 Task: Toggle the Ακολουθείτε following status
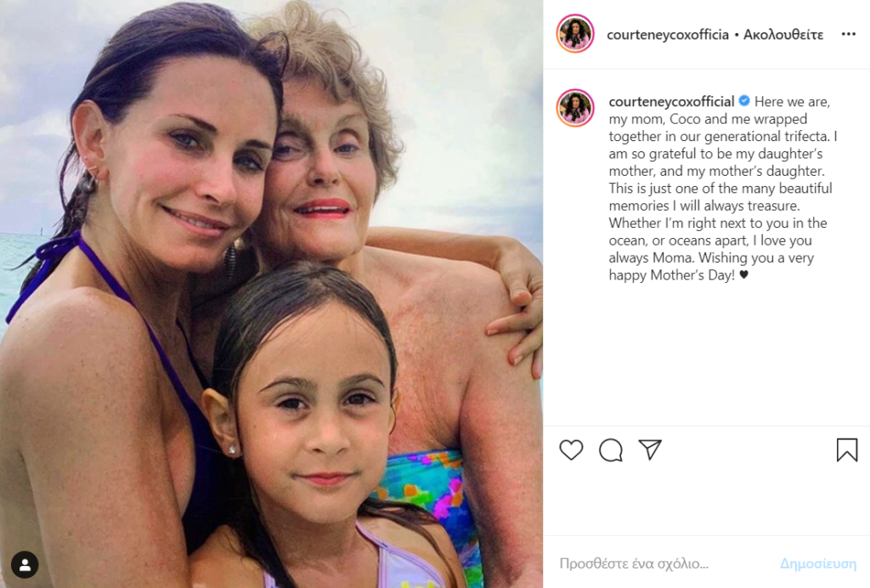[x=783, y=34]
